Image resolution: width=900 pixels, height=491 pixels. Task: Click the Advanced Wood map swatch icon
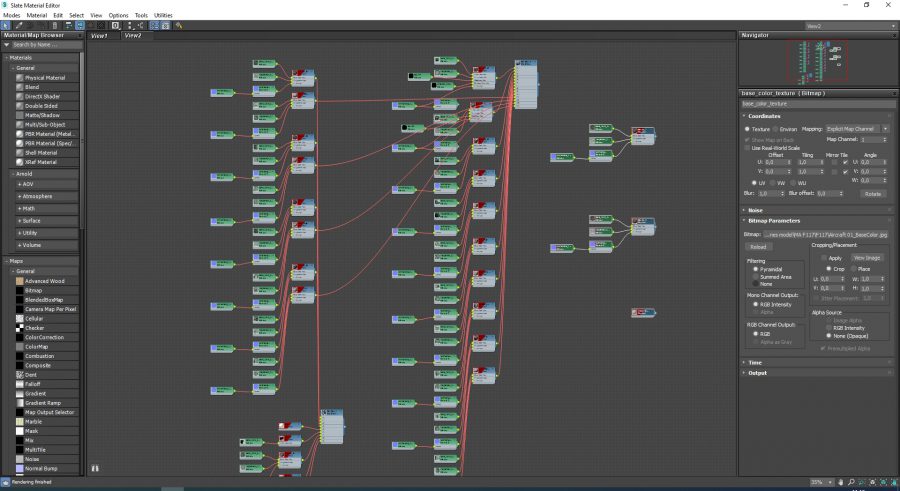(x=20, y=281)
